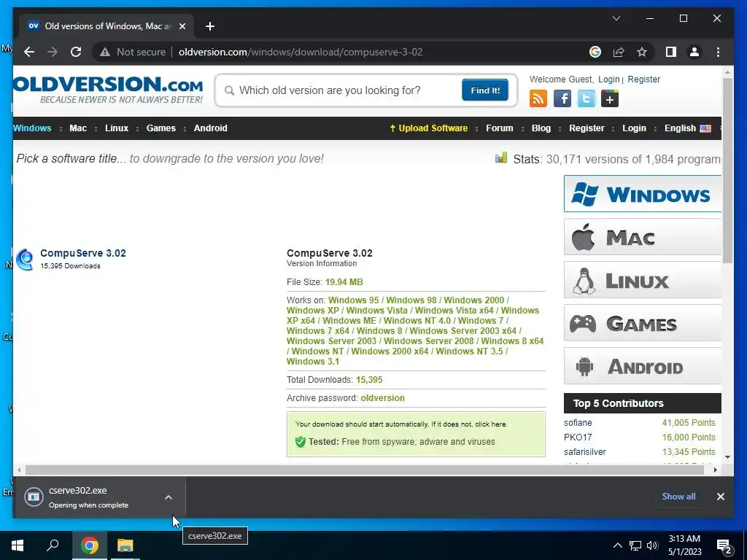Click the Find It! button
747x560 pixels.
[485, 90]
